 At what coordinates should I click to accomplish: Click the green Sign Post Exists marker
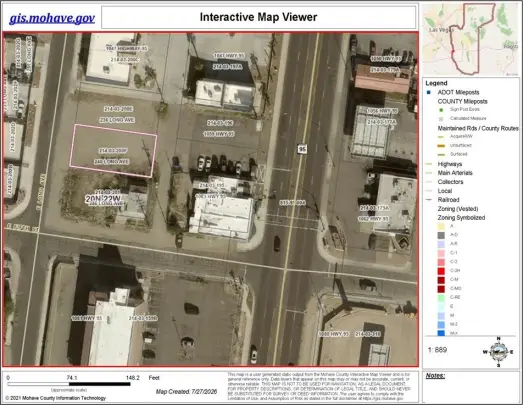pyautogui.click(x=441, y=110)
